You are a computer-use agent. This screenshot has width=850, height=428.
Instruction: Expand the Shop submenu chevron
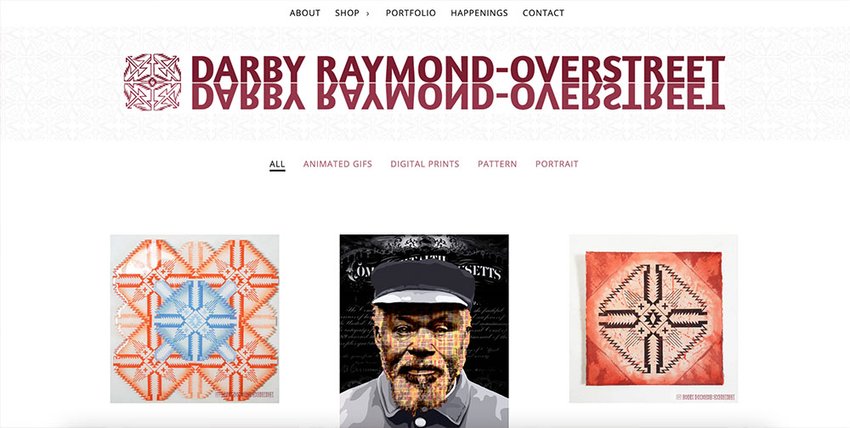tap(368, 14)
